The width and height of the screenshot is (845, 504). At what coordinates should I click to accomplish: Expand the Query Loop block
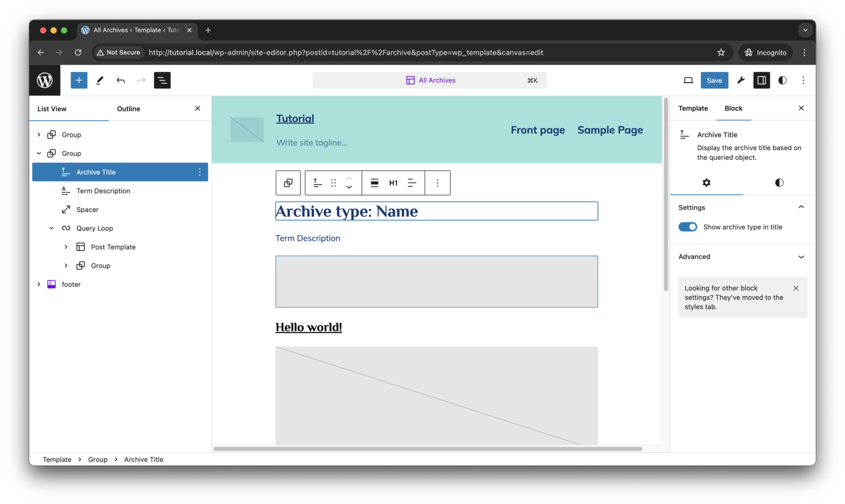(51, 228)
